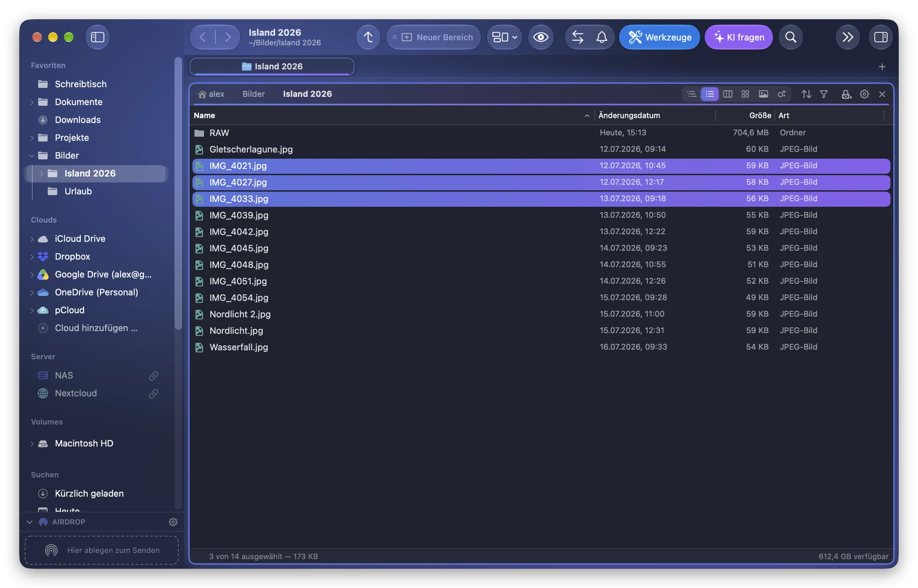This screenshot has height=588, width=918.
Task: Select the plain list view mode
Action: point(710,94)
